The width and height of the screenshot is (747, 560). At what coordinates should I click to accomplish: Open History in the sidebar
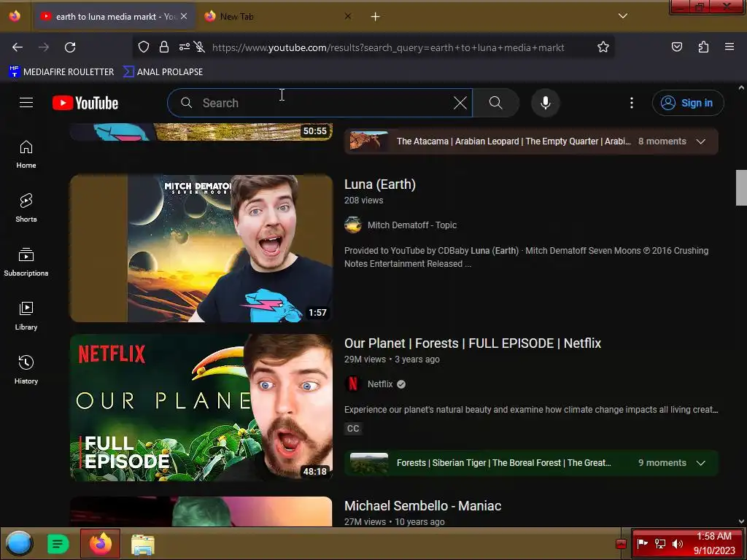tap(26, 370)
